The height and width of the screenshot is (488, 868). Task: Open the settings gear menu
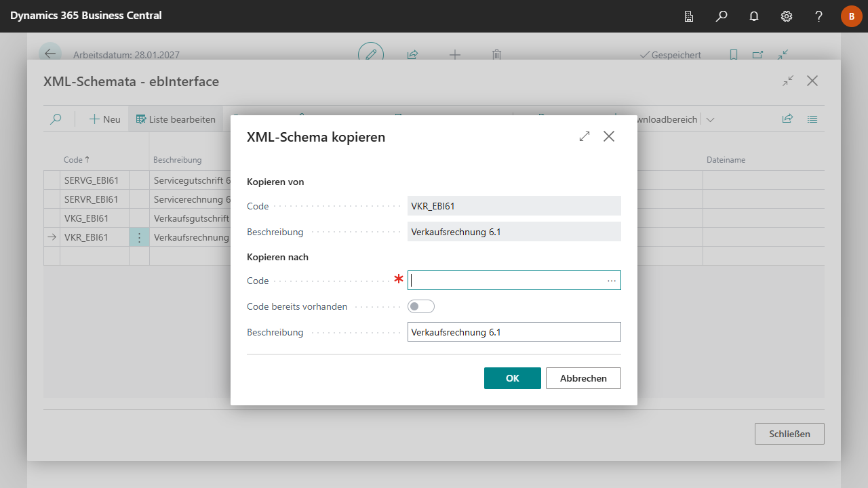787,16
